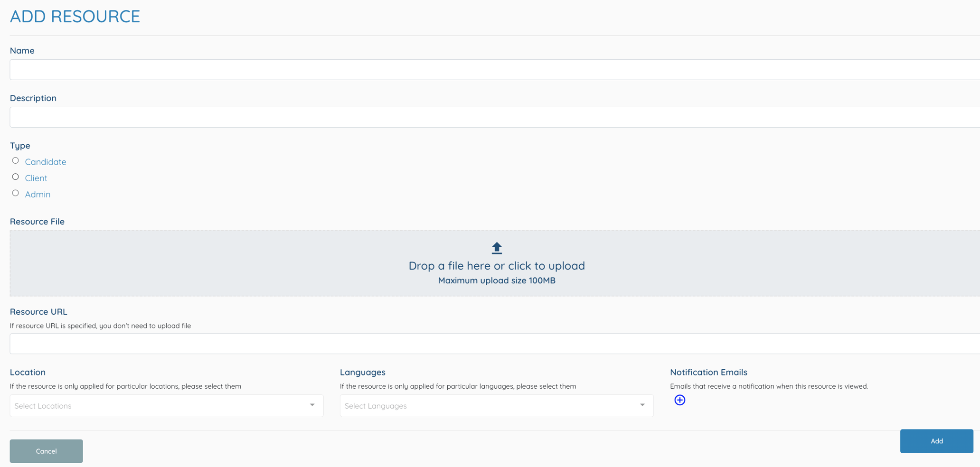Click the Cancel button
This screenshot has height=467, width=980.
tap(46, 451)
